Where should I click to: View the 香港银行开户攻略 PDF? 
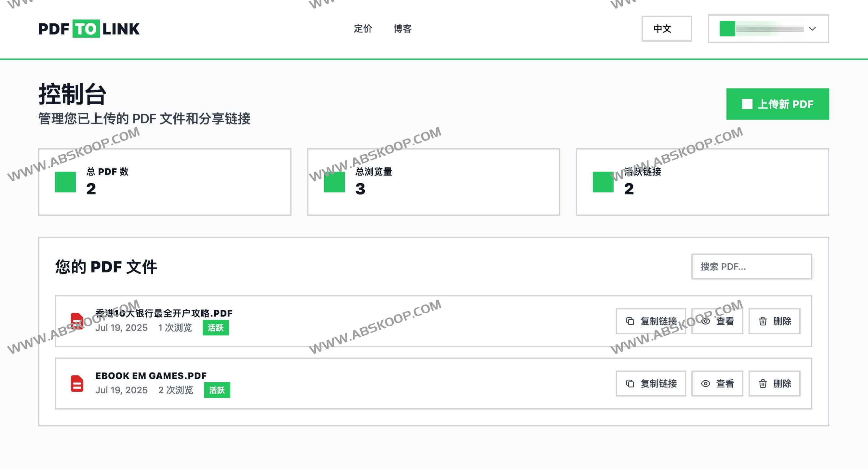click(x=717, y=321)
